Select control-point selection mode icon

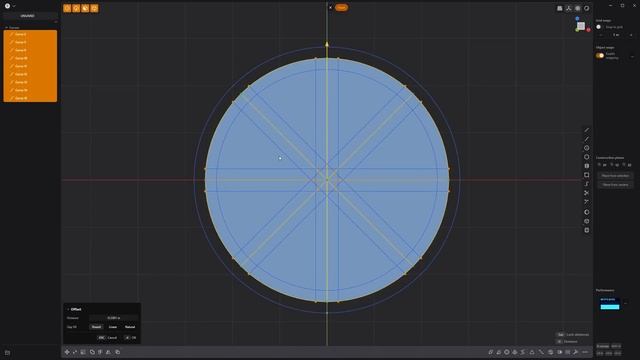click(x=67, y=8)
